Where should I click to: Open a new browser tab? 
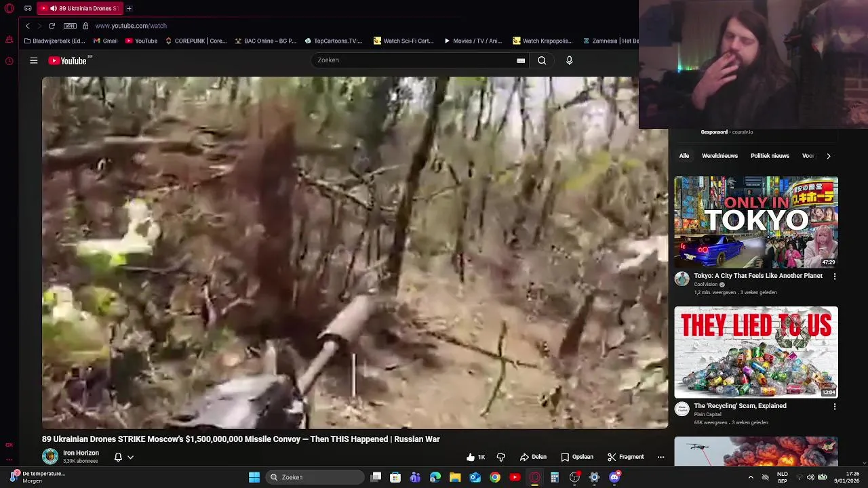129,8
